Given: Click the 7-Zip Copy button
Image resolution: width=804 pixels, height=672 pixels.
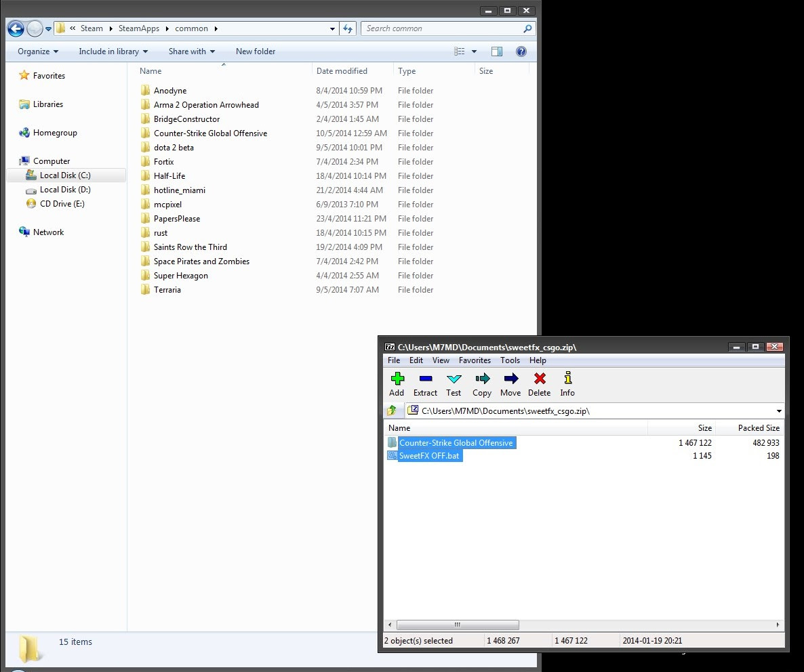Looking at the screenshot, I should coord(482,385).
